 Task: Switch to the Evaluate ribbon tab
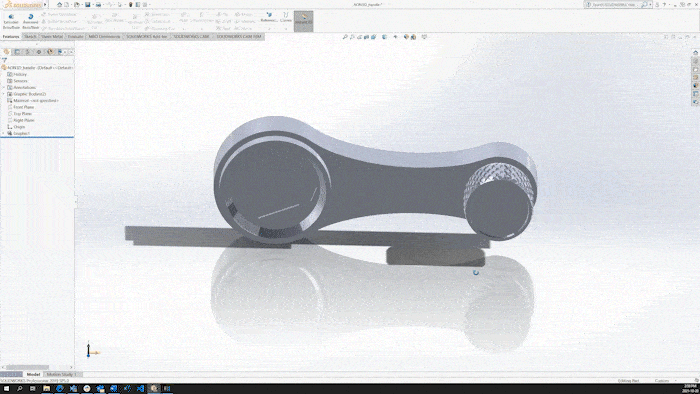click(75, 37)
